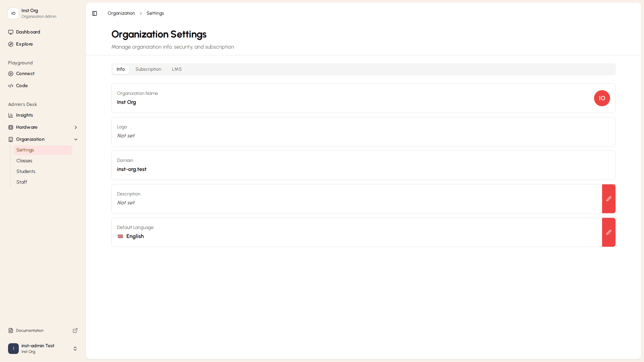644x362 pixels.
Task: Click the Organization Settings heading
Action: 159,34
